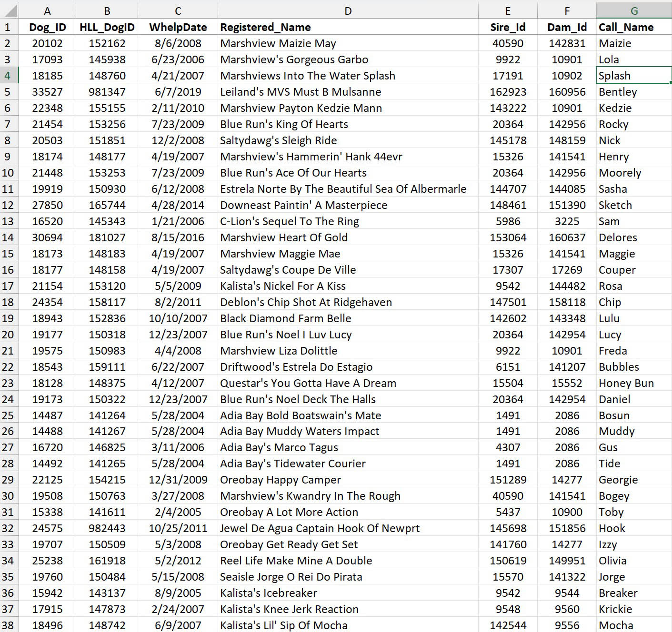Click the Sire_Id header cell

click(508, 27)
